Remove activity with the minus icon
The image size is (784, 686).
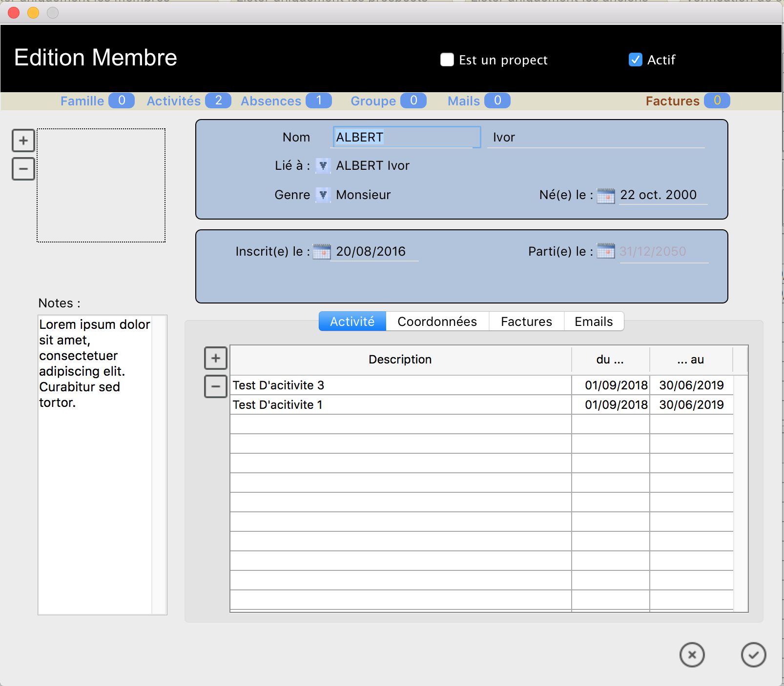point(215,386)
